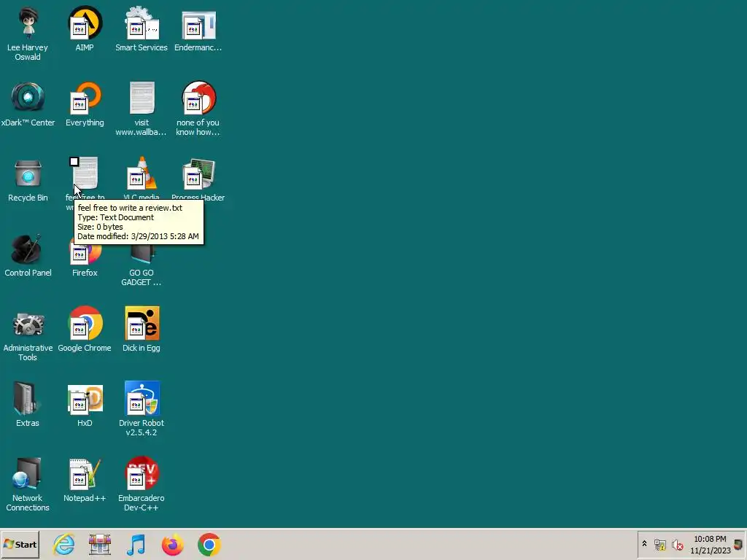Launch the music note app on taskbar
The width and height of the screenshot is (747, 560).
136,545
